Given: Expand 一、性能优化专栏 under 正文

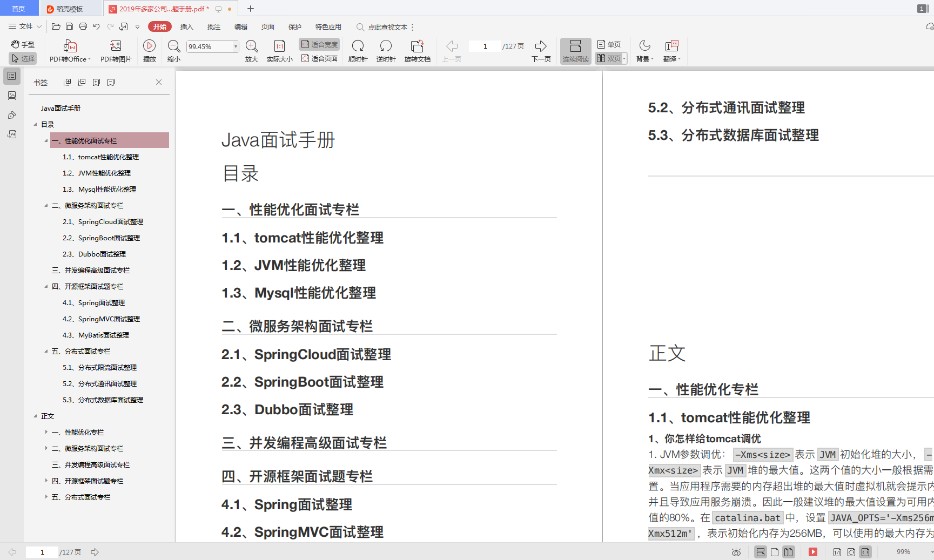Looking at the screenshot, I should click(46, 432).
